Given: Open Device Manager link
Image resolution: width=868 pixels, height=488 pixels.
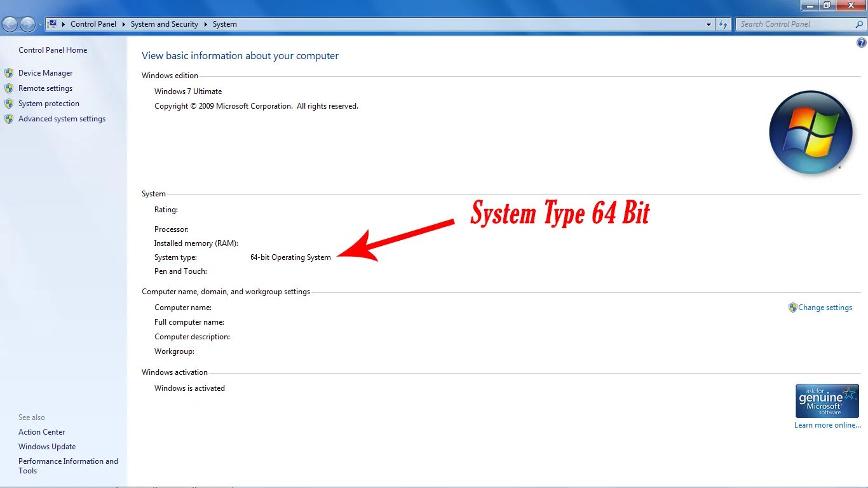Looking at the screenshot, I should 46,73.
